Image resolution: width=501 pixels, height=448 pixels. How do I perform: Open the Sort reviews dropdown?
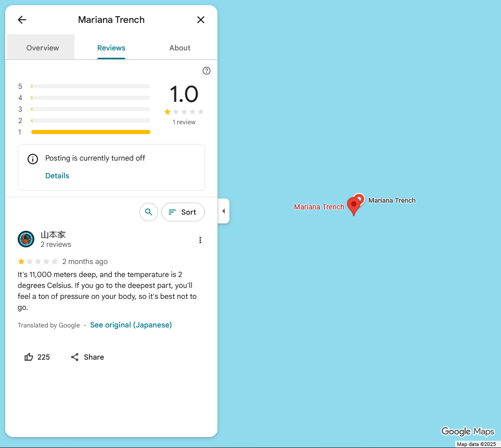pos(183,212)
